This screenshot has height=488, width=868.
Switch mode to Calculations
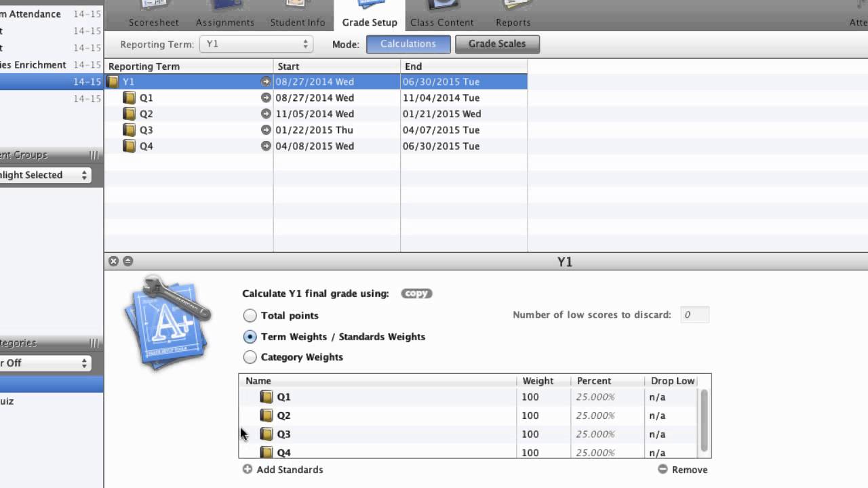pos(408,44)
